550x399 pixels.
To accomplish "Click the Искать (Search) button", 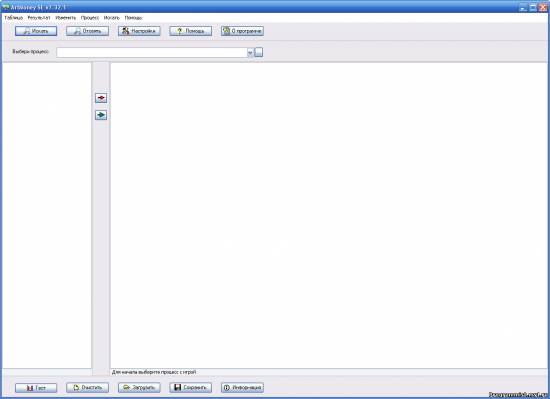I will [36, 31].
